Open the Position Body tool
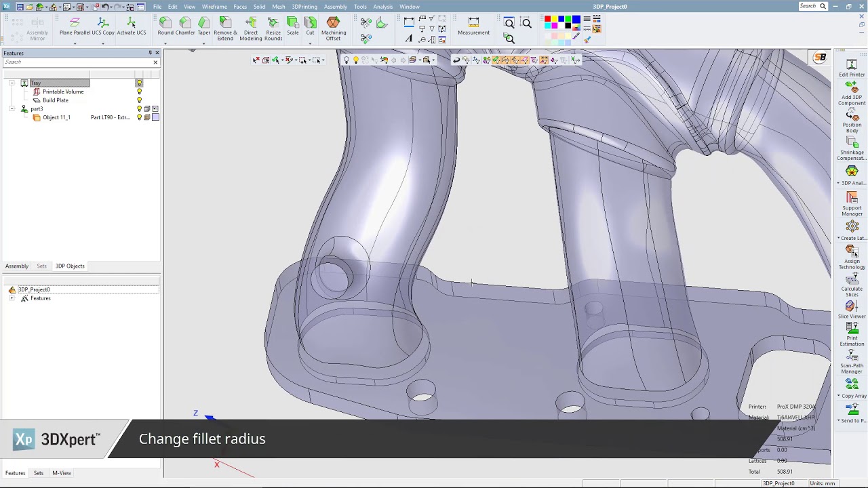Viewport: 868px width, 488px height. pyautogui.click(x=852, y=121)
